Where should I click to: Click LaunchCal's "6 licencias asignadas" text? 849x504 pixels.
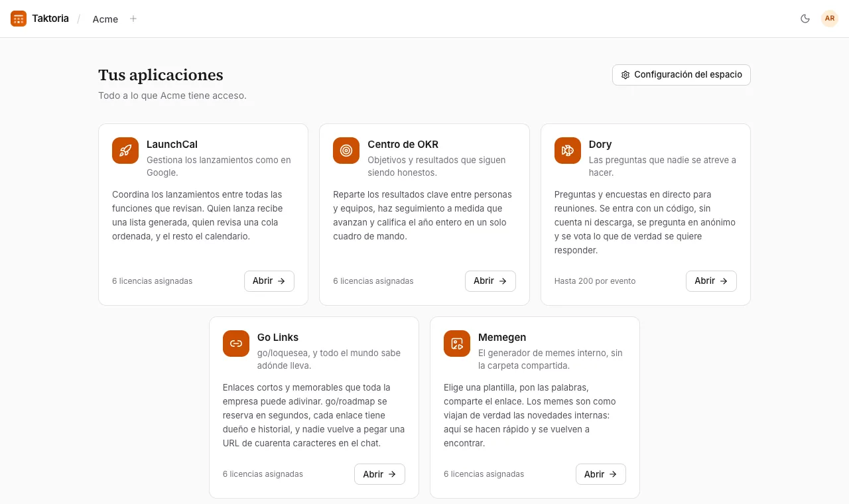[x=153, y=281]
